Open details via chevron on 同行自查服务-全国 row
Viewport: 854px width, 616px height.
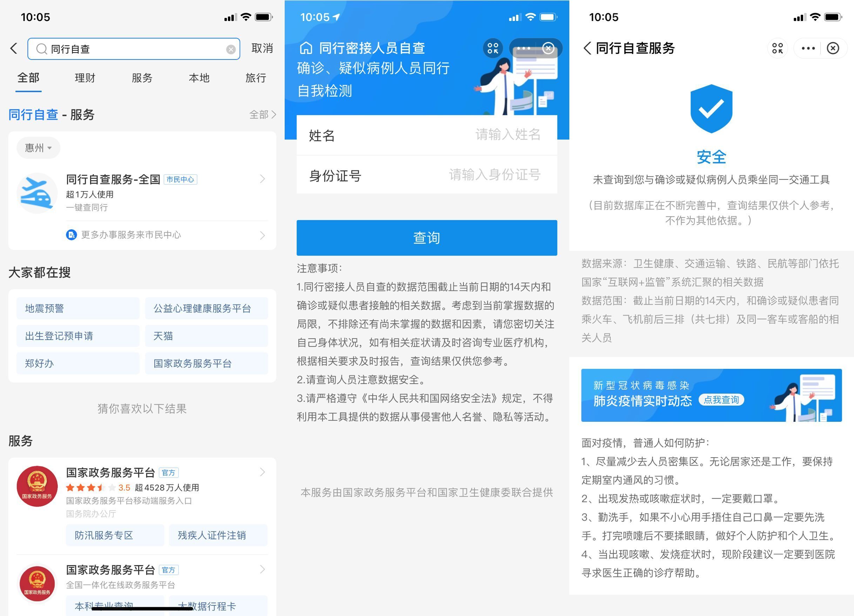263,179
